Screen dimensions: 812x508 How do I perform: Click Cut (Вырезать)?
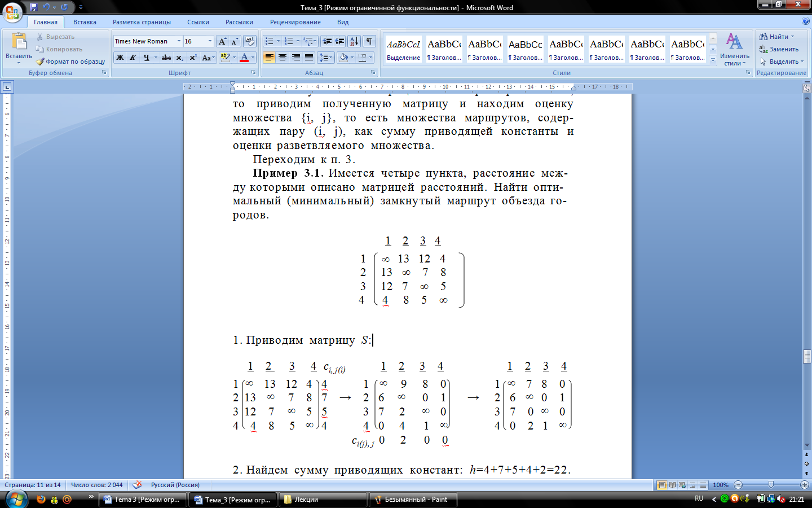(55, 37)
